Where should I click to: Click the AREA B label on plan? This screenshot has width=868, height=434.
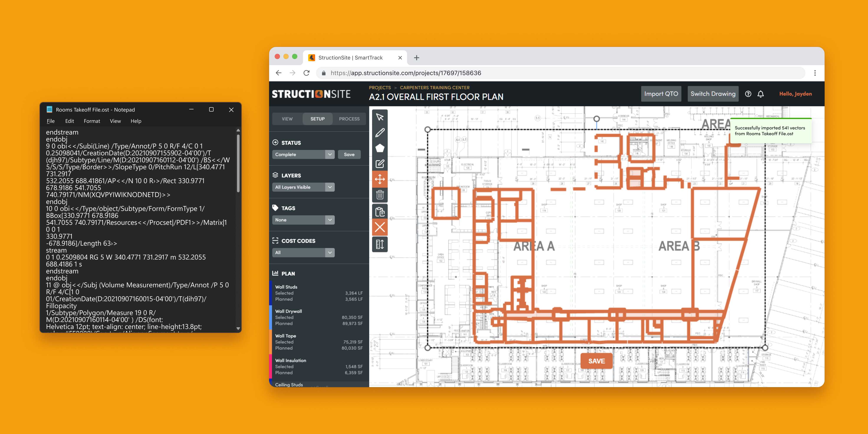[x=679, y=246]
